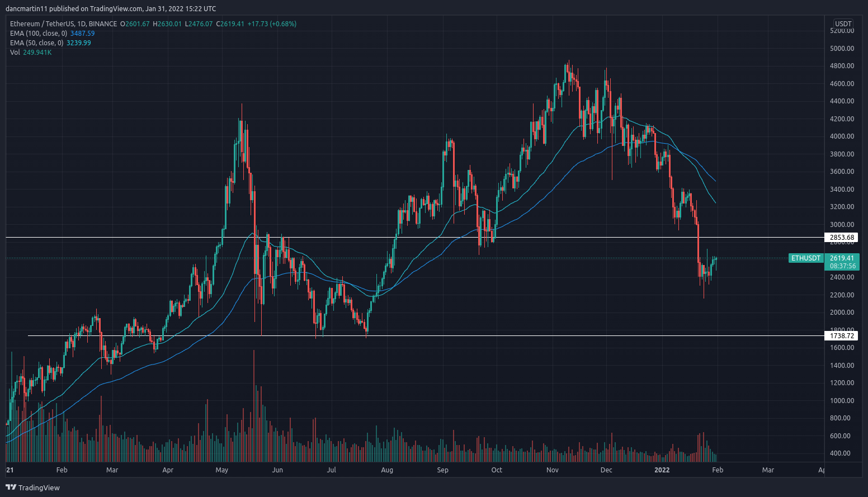
Task: Click the Vol indicator label
Action: tap(15, 53)
